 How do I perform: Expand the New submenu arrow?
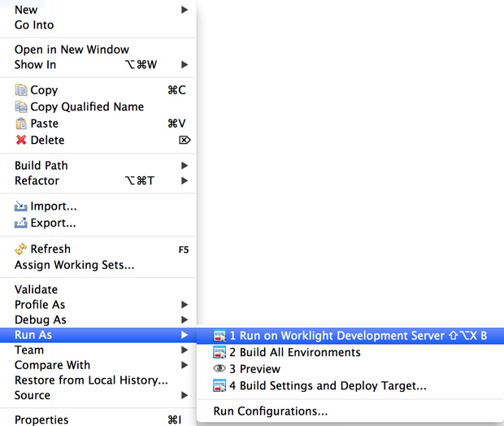tap(185, 10)
